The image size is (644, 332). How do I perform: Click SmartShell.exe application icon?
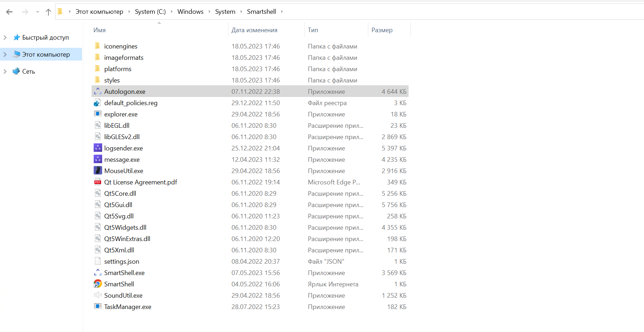98,273
